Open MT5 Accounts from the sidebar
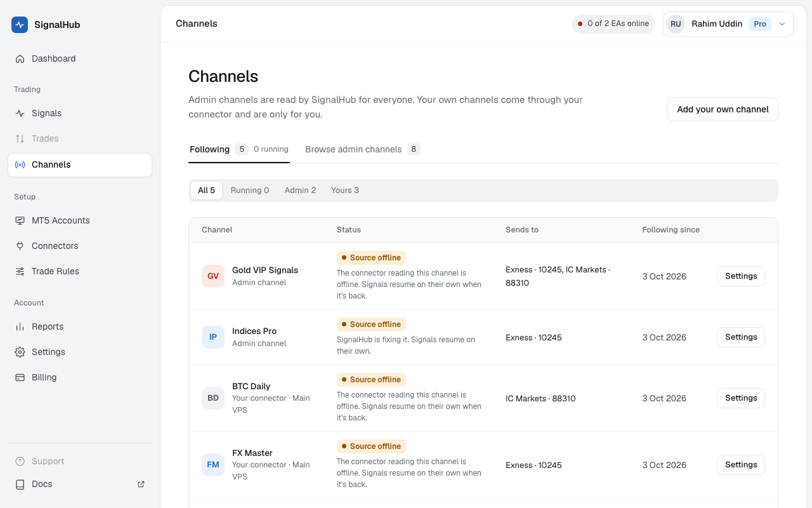This screenshot has width=812, height=508. coord(80,220)
